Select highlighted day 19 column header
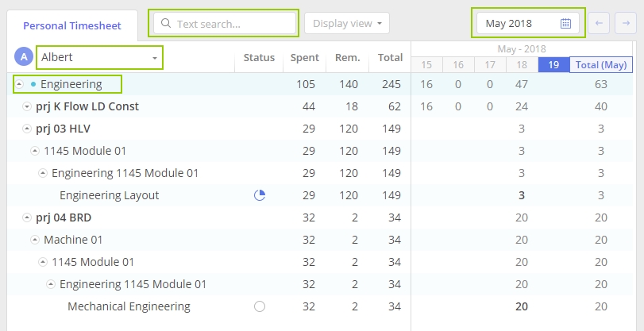644x331 pixels. (553, 65)
